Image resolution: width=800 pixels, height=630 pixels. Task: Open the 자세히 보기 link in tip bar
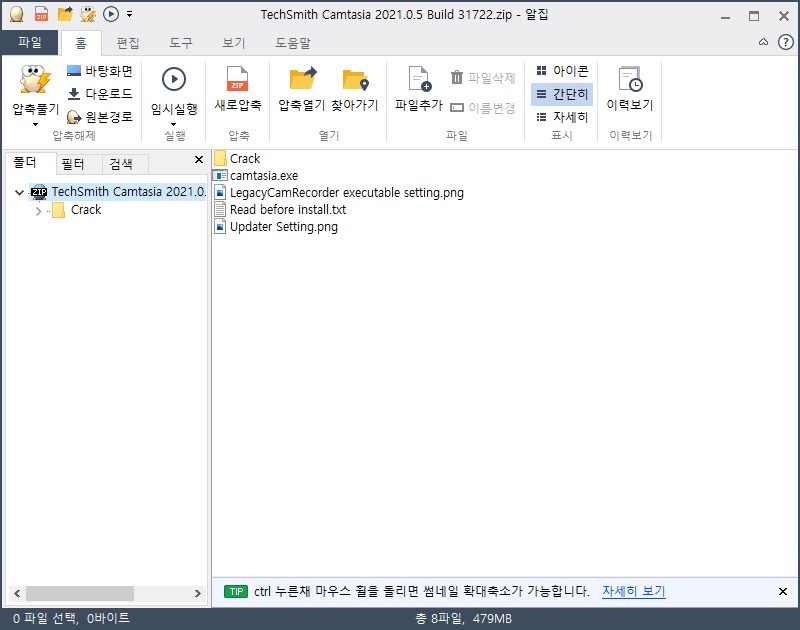click(x=634, y=591)
